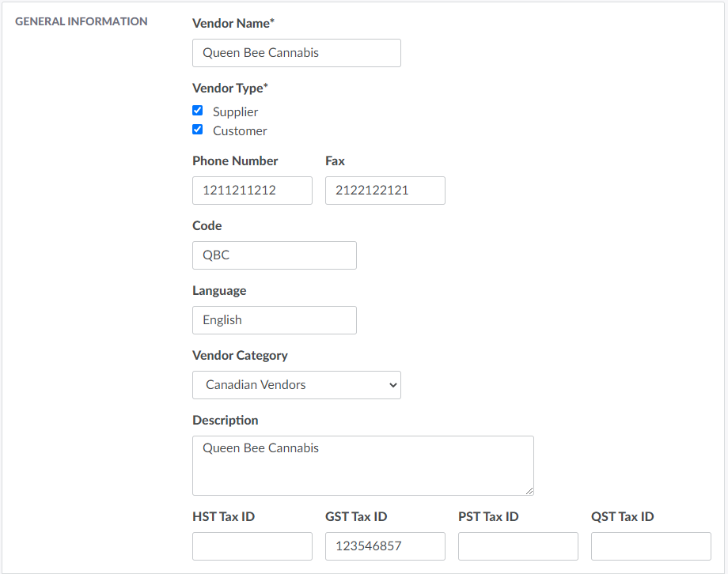This screenshot has width=728, height=574.
Task: Click the Vendor Name input field
Action: (296, 53)
